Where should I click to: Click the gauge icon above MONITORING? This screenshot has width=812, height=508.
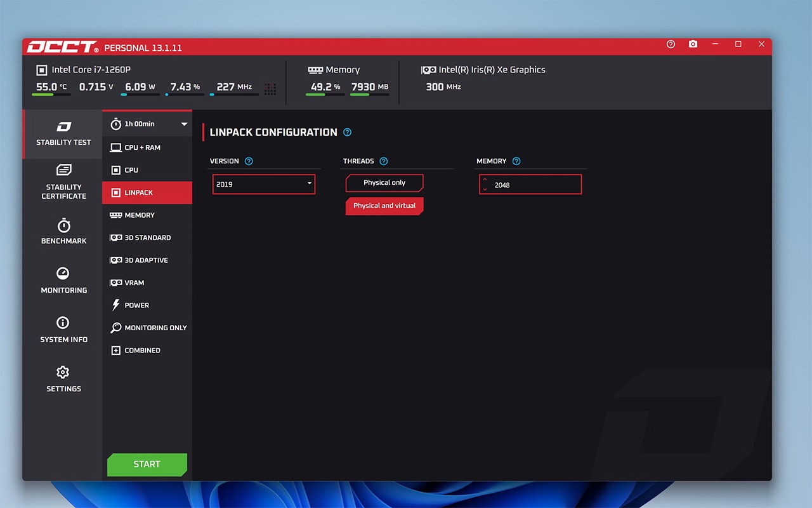63,273
